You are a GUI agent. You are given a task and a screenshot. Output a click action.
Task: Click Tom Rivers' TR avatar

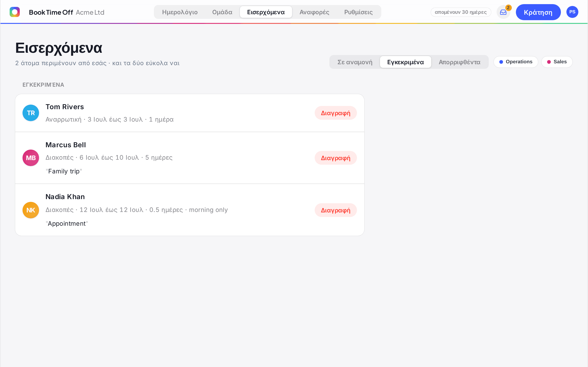coord(31,113)
